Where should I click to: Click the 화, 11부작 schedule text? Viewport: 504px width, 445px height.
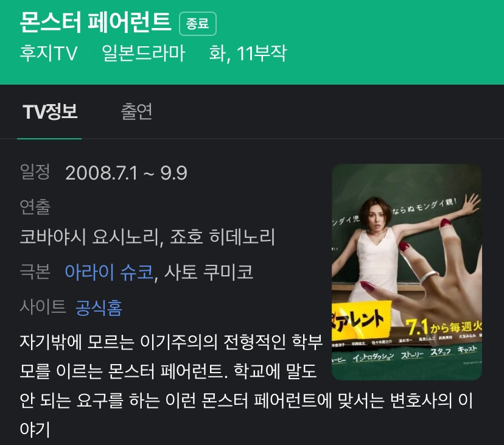248,54
